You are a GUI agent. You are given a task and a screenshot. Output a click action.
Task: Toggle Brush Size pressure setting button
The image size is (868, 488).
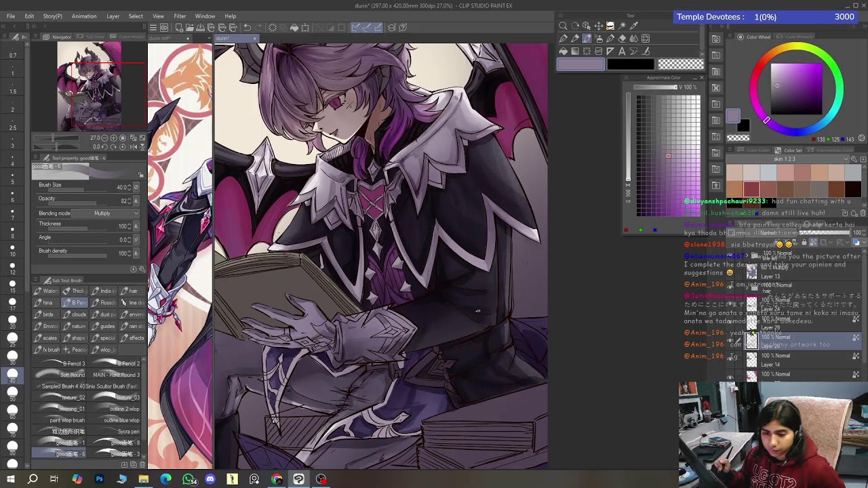click(x=136, y=187)
